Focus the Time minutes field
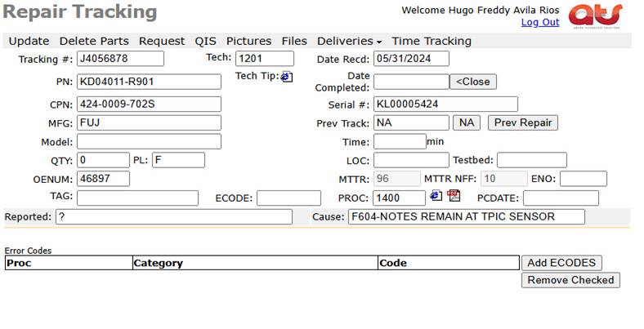The height and width of the screenshot is (329, 644). tap(400, 141)
